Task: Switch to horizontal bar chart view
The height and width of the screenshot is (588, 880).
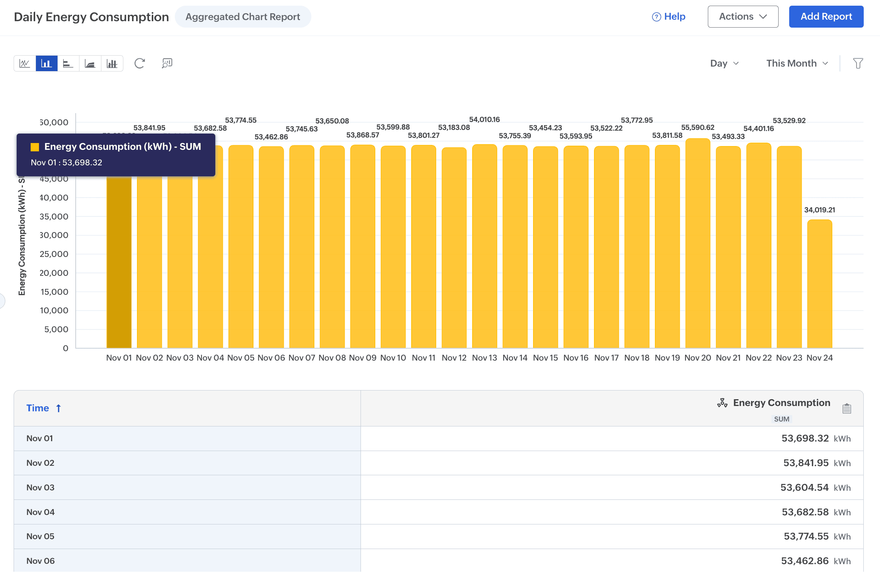Action: (x=68, y=64)
